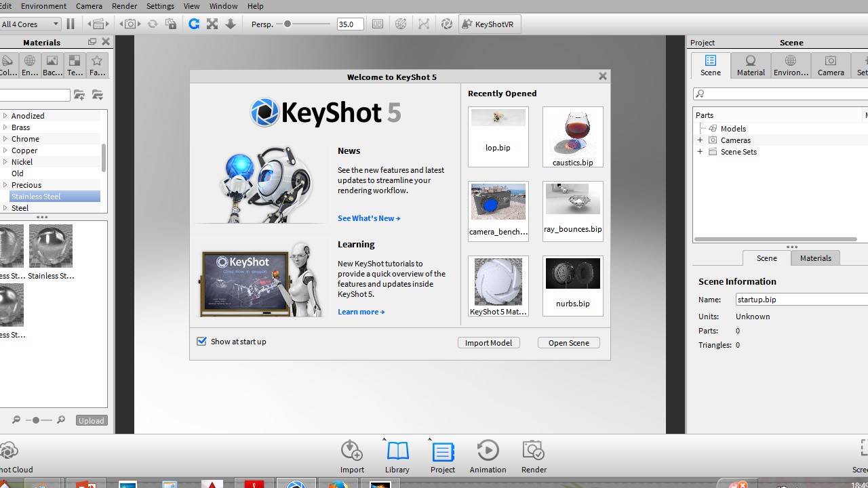This screenshot has height=488, width=868.
Task: Expand the Scene Sets tree node
Action: tap(700, 152)
